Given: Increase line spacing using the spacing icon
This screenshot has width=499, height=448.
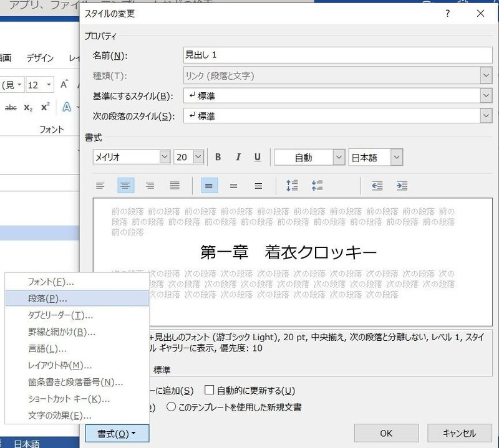Looking at the screenshot, I should point(291,185).
